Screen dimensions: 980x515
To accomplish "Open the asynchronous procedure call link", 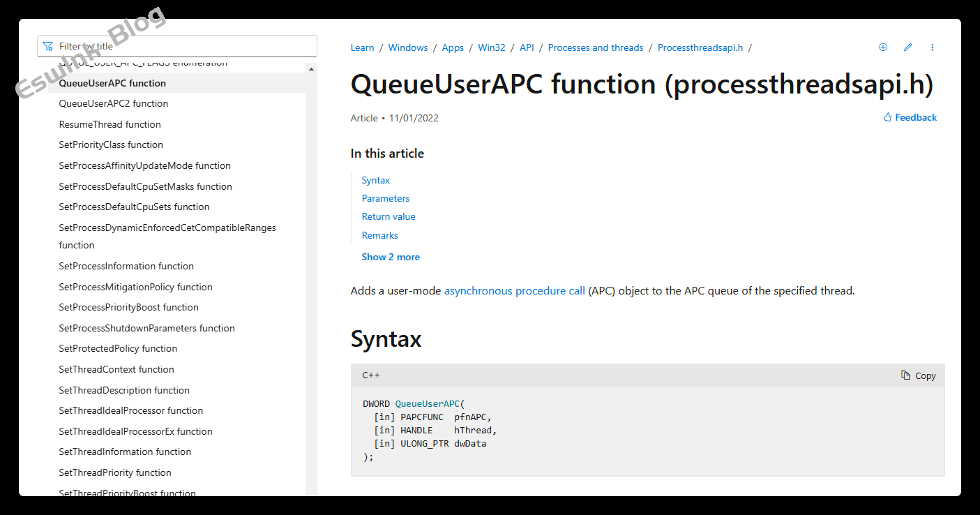I will coord(514,290).
